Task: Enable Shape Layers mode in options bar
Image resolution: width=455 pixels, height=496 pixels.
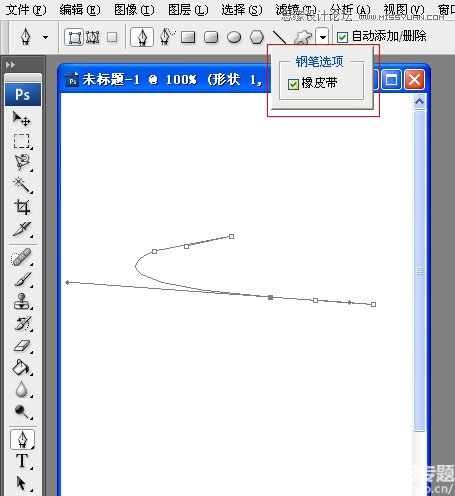Action: click(x=74, y=37)
